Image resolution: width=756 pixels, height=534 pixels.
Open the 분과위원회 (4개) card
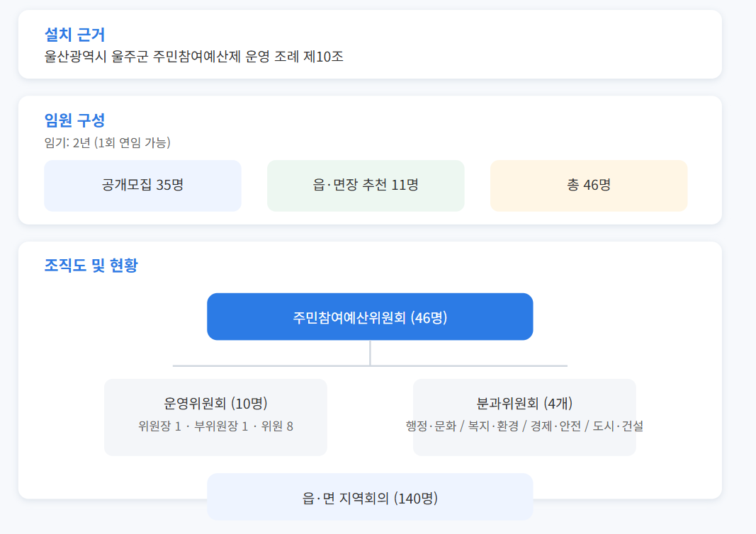tap(524, 417)
